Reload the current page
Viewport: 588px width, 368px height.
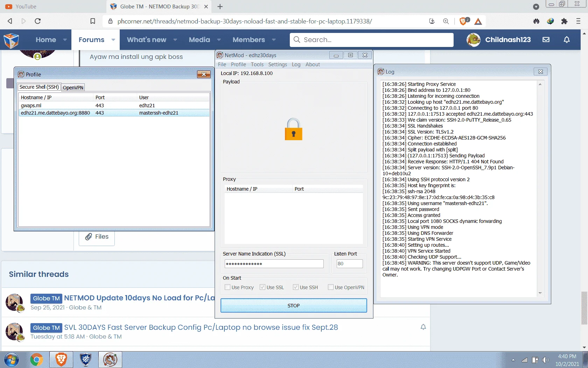point(38,21)
